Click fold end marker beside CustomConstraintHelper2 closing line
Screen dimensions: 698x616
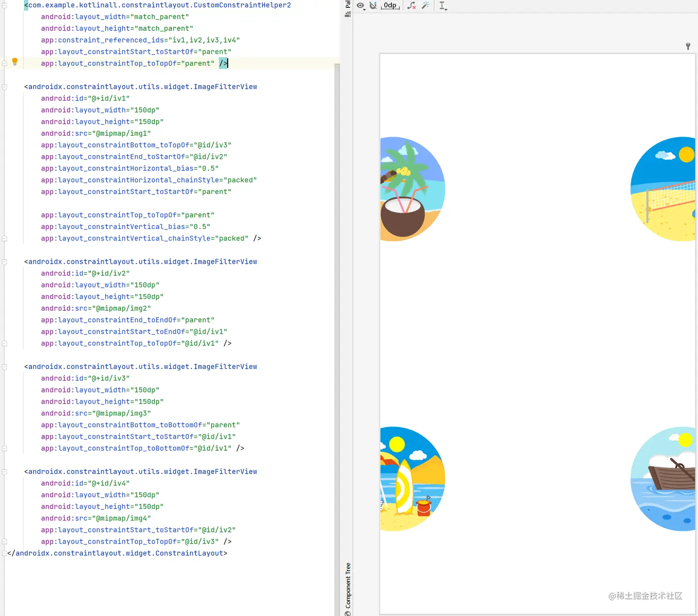coord(5,63)
